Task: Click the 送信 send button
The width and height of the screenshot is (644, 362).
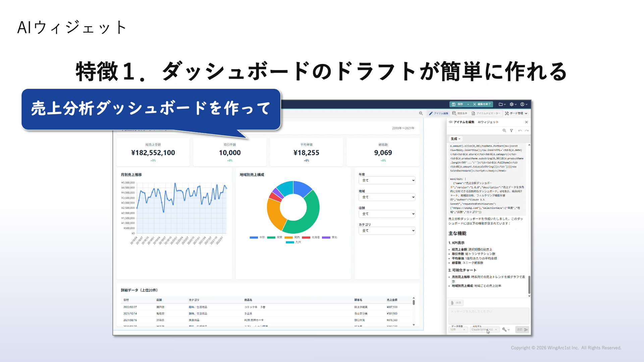Action: coord(522,329)
